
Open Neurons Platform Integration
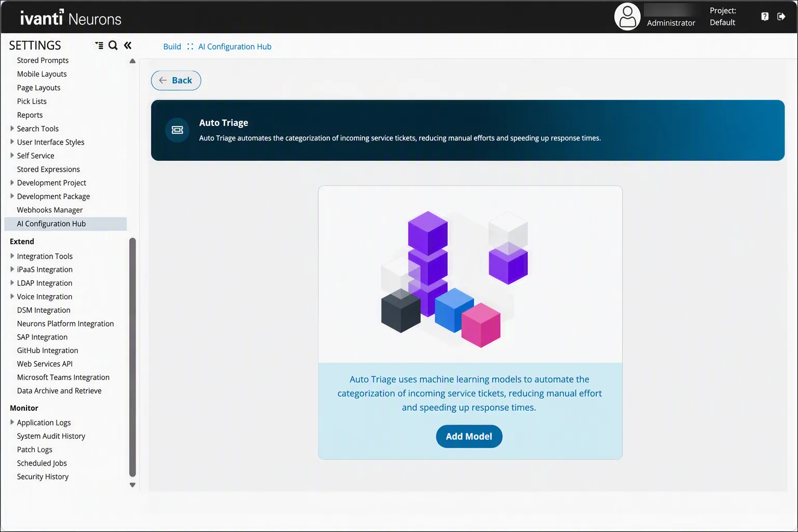point(65,324)
